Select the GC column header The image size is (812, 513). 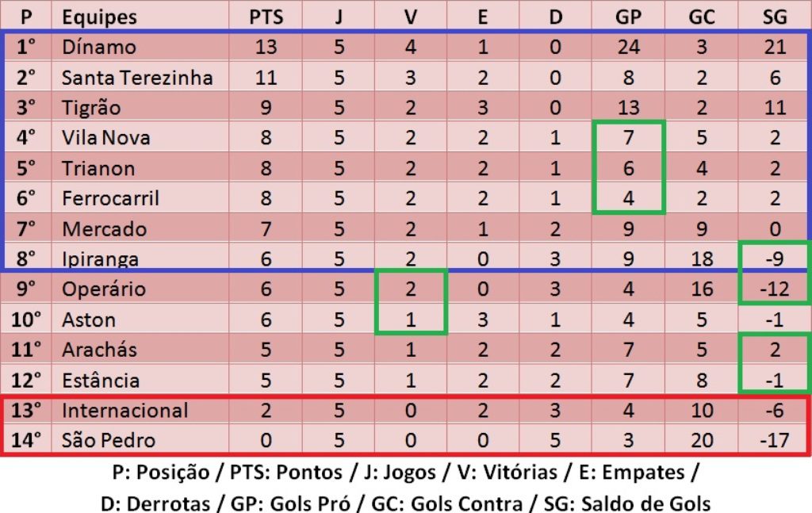[701, 17]
